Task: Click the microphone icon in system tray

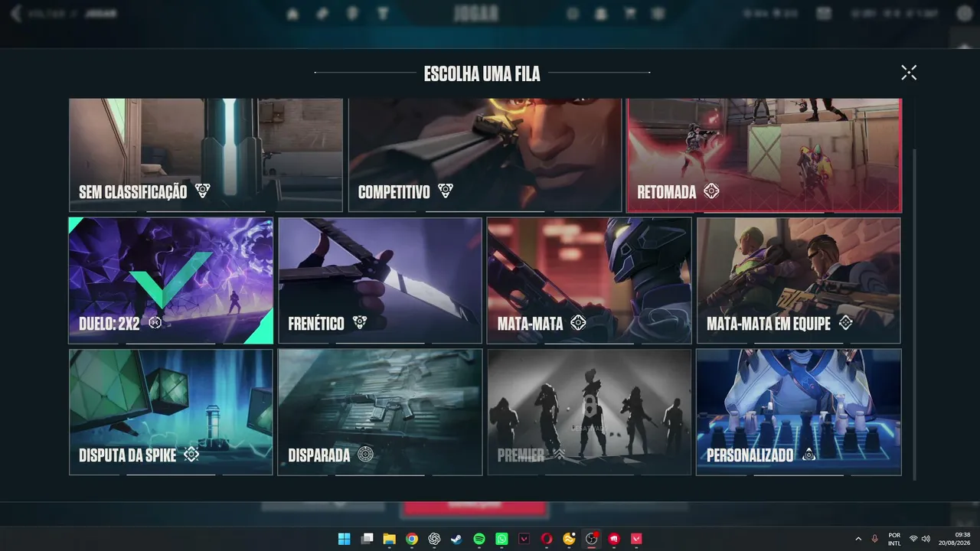Action: (874, 539)
